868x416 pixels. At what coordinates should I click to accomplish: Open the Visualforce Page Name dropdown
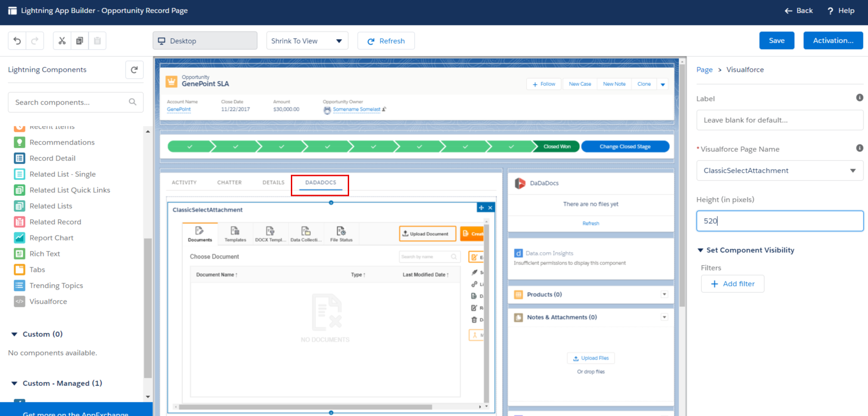(x=780, y=170)
